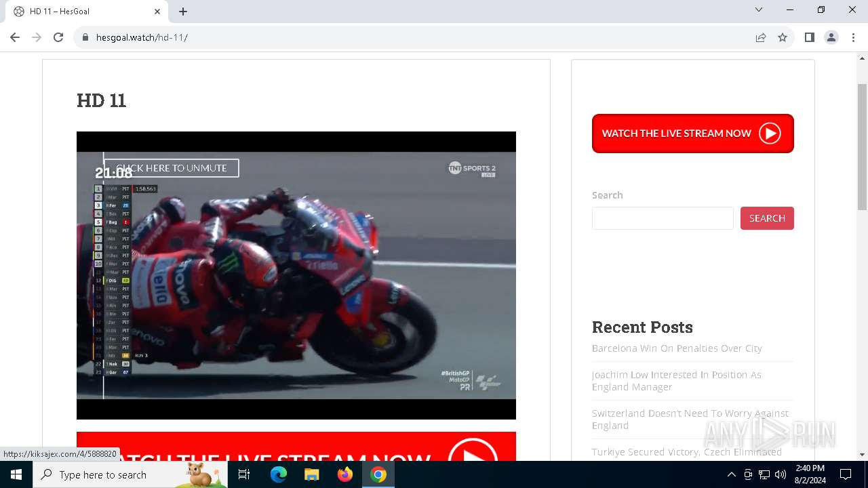Image resolution: width=868 pixels, height=488 pixels.
Task: Open File Explorer from taskbar
Action: tap(312, 474)
